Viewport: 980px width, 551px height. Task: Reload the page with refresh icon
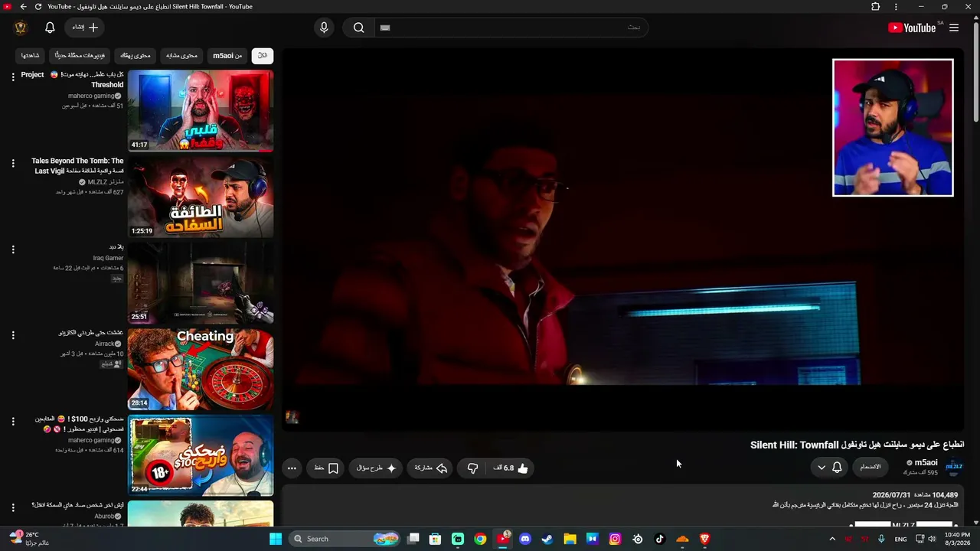point(38,7)
